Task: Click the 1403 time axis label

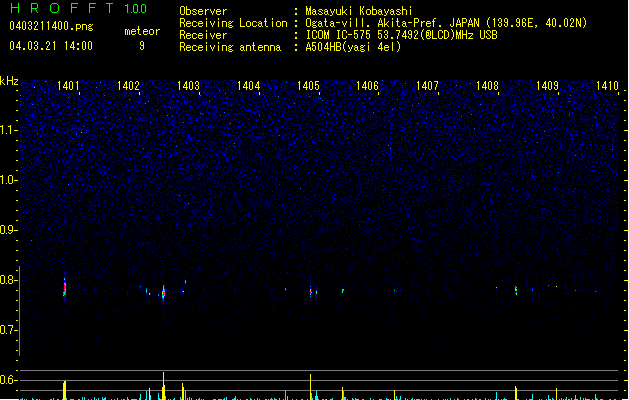Action: 188,85
